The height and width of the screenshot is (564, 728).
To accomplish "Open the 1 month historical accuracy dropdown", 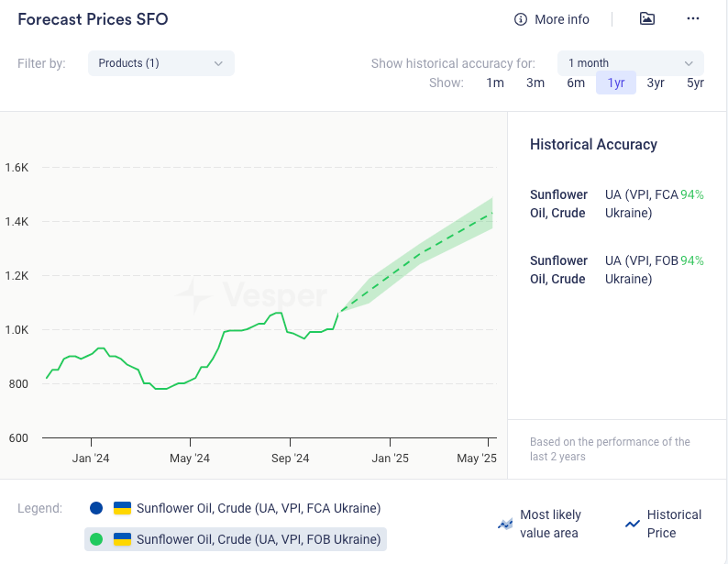I will 630,63.
